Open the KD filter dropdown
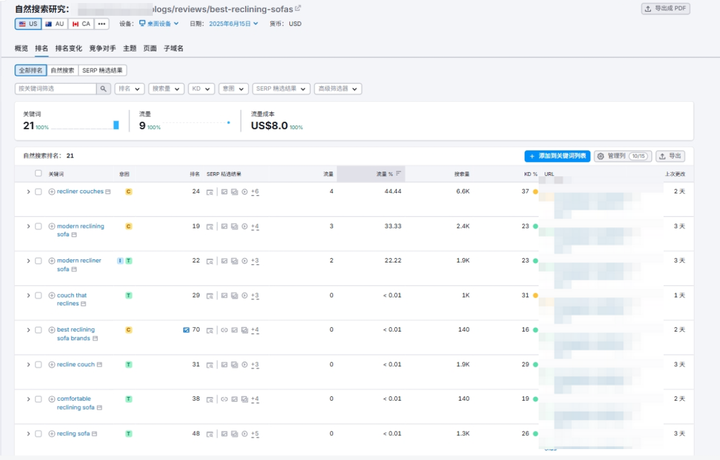 coord(201,89)
